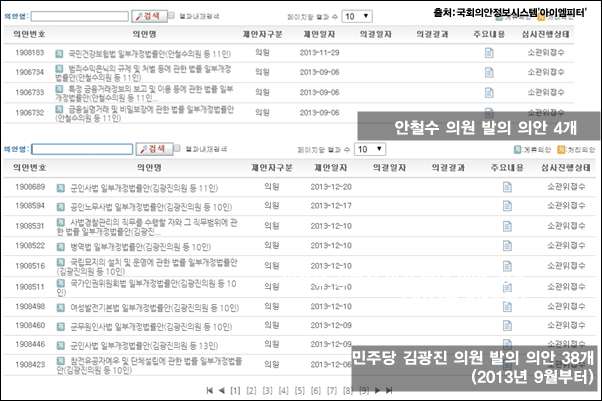Click the upper 검색 search button
602x401 pixels.
click(x=149, y=16)
